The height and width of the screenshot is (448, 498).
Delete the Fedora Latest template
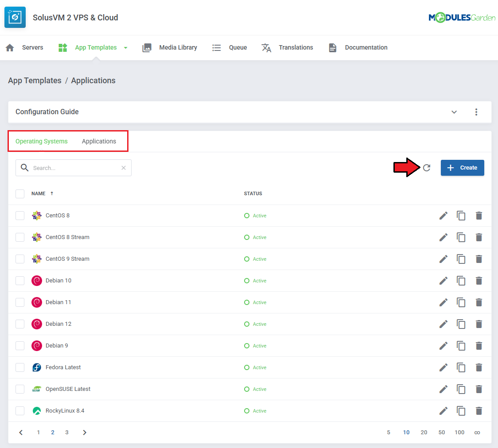(x=479, y=367)
